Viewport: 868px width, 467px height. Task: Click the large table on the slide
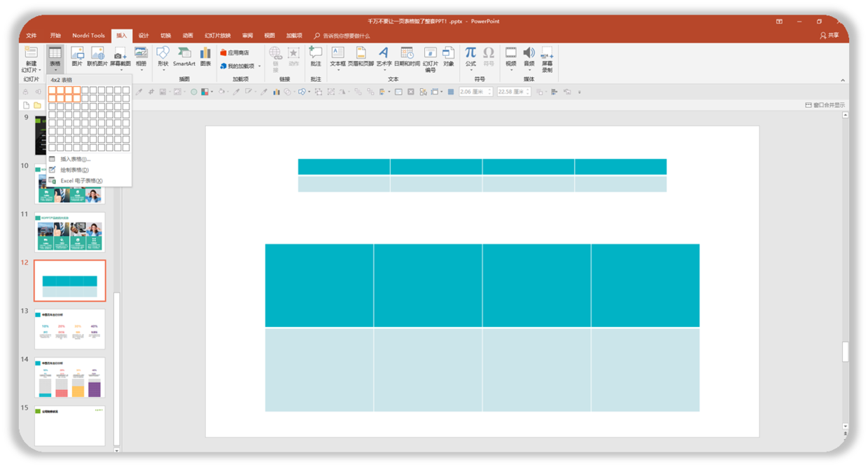[482, 328]
